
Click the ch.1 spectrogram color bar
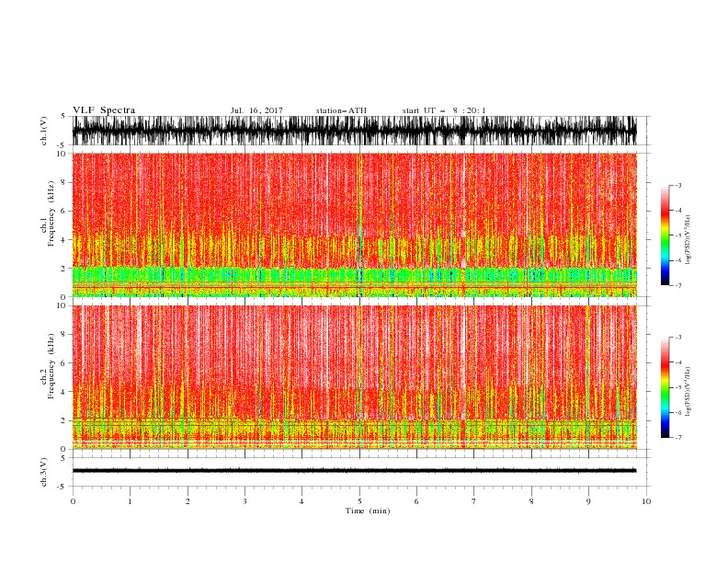665,236
